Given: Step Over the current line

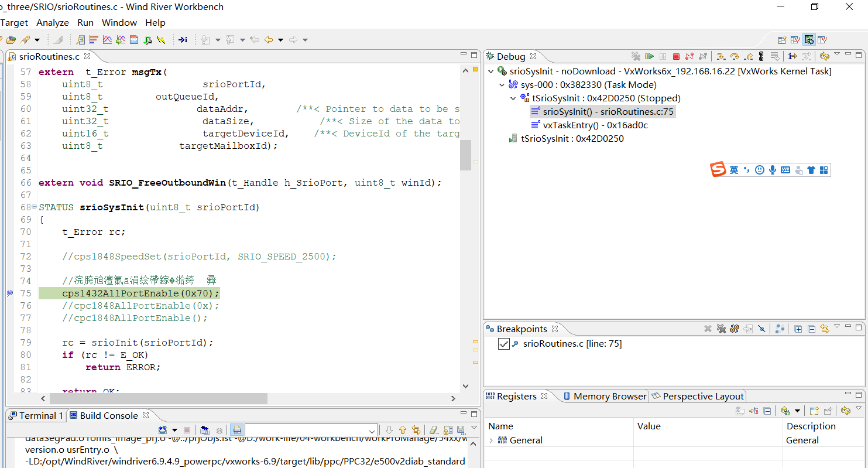Looking at the screenshot, I should coord(736,56).
